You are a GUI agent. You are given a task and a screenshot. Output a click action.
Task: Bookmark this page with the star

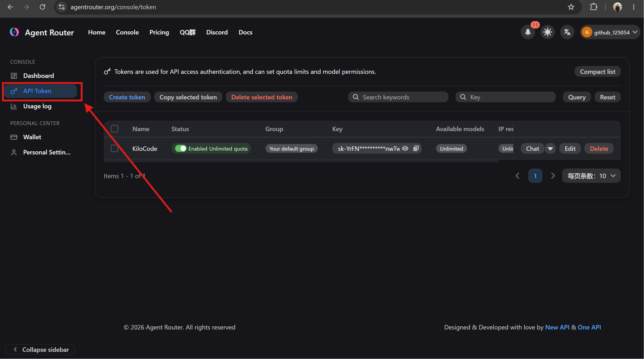[571, 7]
